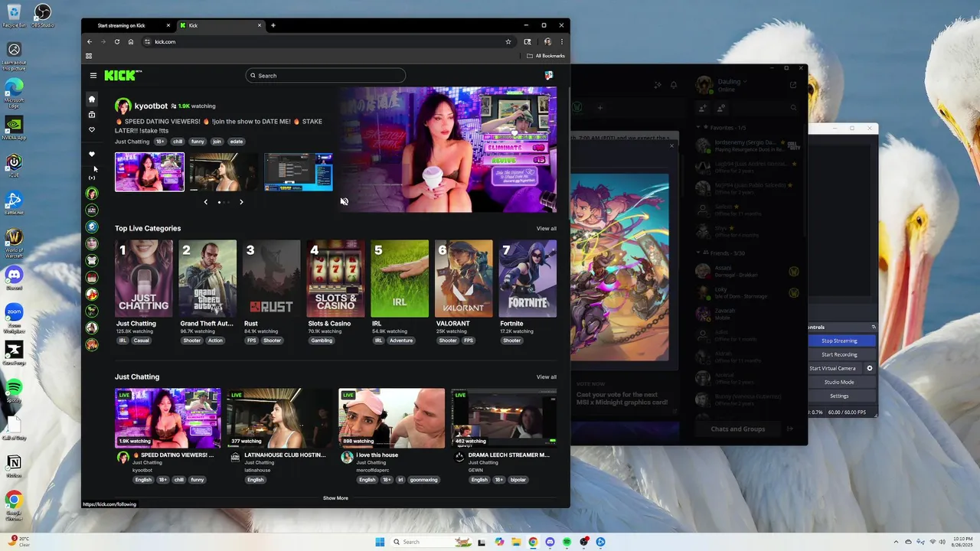Switch to the Kick browser tab
Screen dimensions: 980x551
[218, 25]
